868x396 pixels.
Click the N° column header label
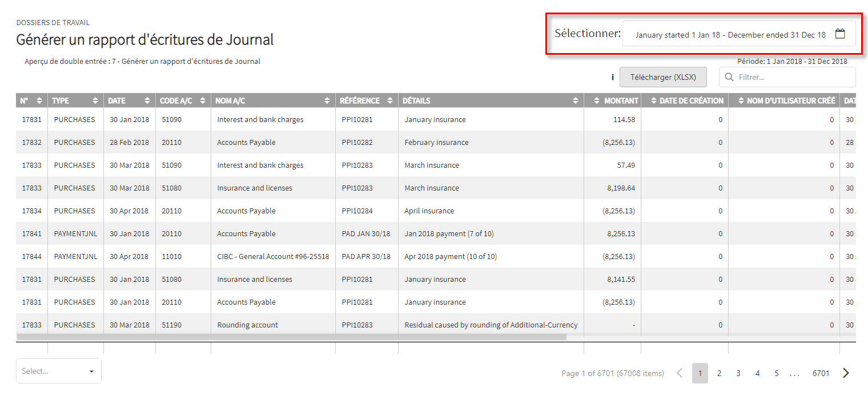[x=24, y=100]
